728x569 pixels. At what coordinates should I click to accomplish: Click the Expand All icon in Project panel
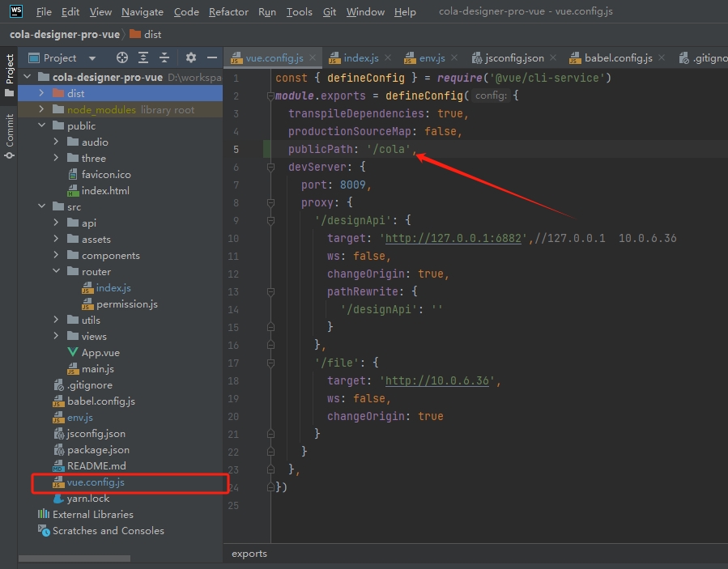(143, 57)
